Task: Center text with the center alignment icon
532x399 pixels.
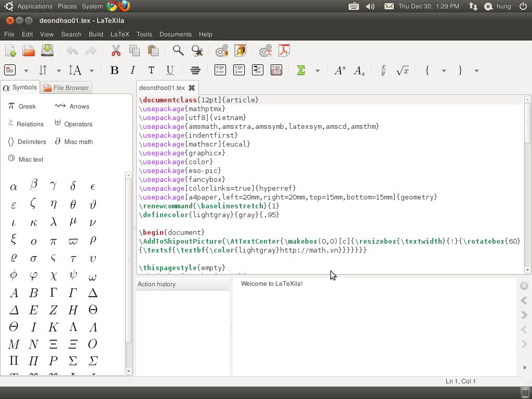Action: pos(195,70)
